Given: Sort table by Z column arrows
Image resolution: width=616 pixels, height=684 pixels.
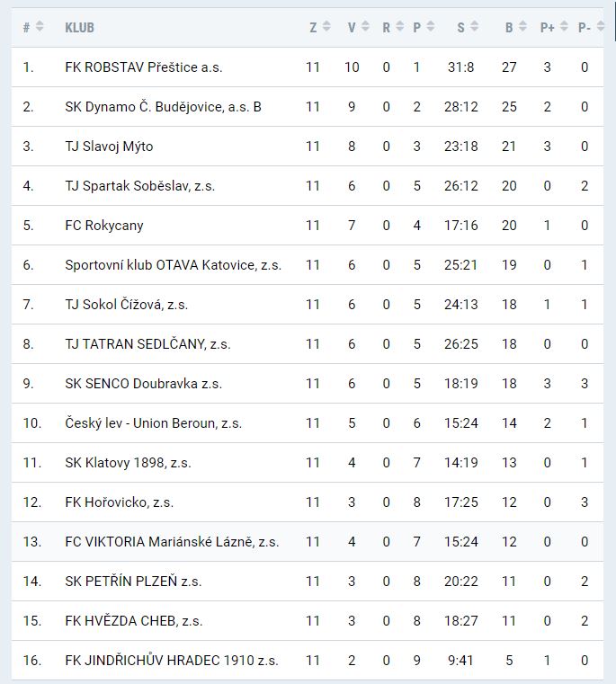Looking at the screenshot, I should (326, 27).
